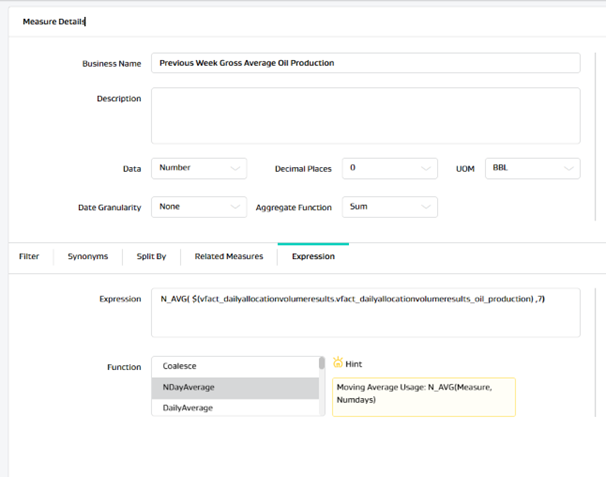This screenshot has height=477, width=606.
Task: Open the Aggregate Function dropdown
Action: pyautogui.click(x=389, y=207)
